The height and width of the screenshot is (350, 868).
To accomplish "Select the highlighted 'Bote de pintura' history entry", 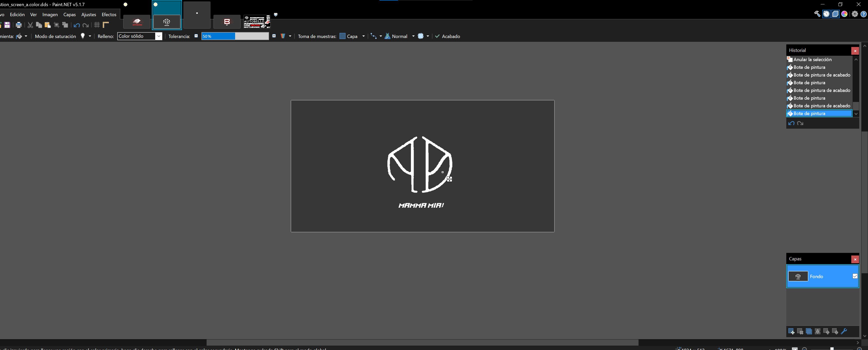I will click(819, 113).
